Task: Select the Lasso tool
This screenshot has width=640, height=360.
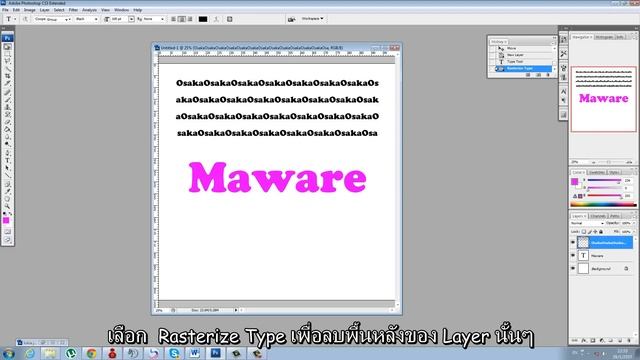Action: click(x=7, y=61)
